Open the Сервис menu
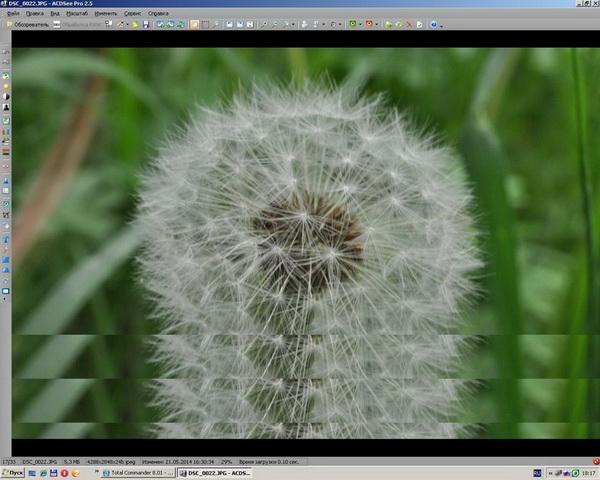Image resolution: width=600 pixels, height=480 pixels. click(x=132, y=13)
